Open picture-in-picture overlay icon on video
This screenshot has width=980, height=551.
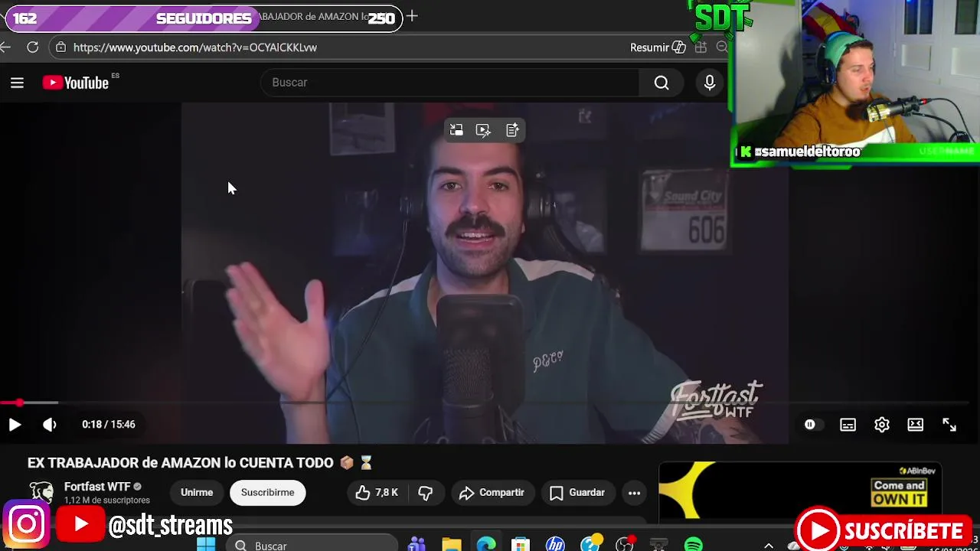click(456, 130)
